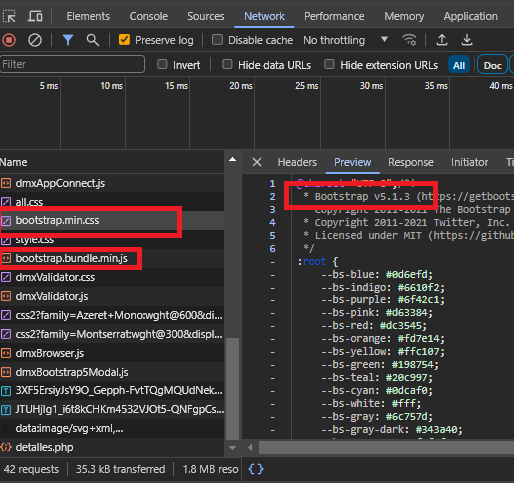The image size is (514, 483).
Task: Import HAR file with upload icon
Action: (442, 40)
